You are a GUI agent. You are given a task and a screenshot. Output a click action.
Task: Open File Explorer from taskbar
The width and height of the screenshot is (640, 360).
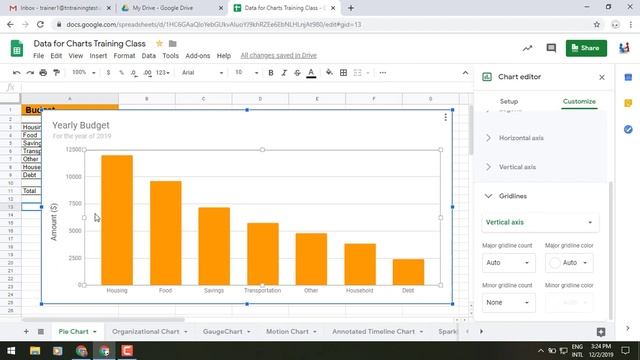(x=35, y=351)
